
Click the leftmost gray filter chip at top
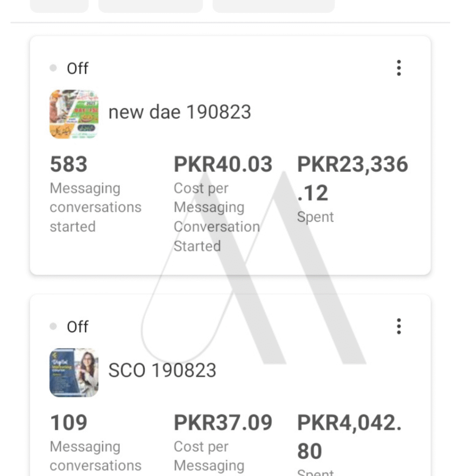coord(59,6)
